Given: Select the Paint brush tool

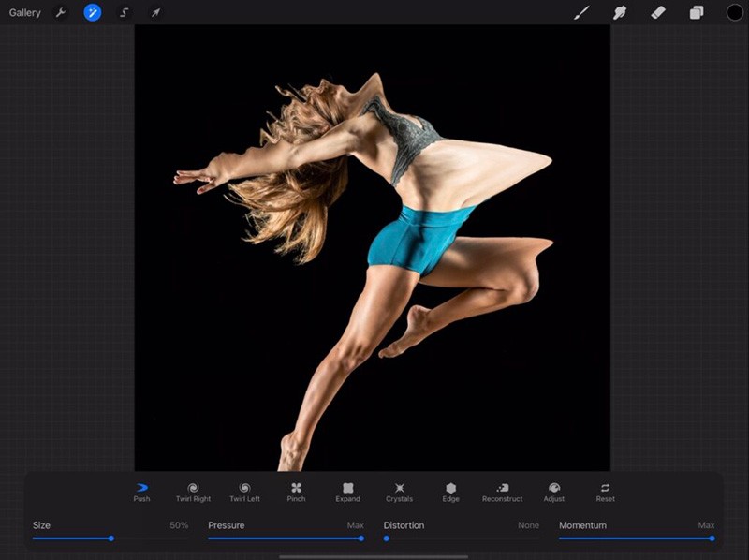Looking at the screenshot, I should point(581,13).
